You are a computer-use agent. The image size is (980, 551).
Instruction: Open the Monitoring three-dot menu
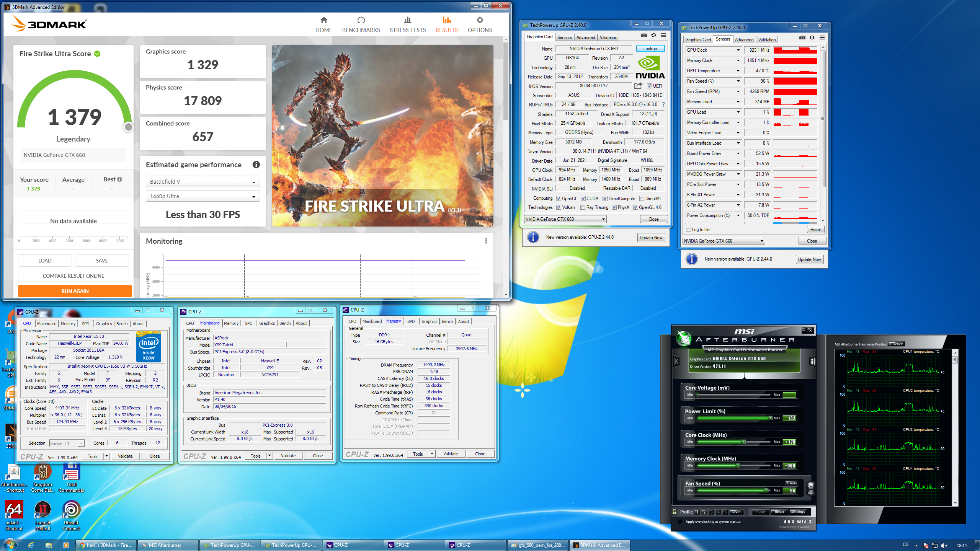point(486,241)
